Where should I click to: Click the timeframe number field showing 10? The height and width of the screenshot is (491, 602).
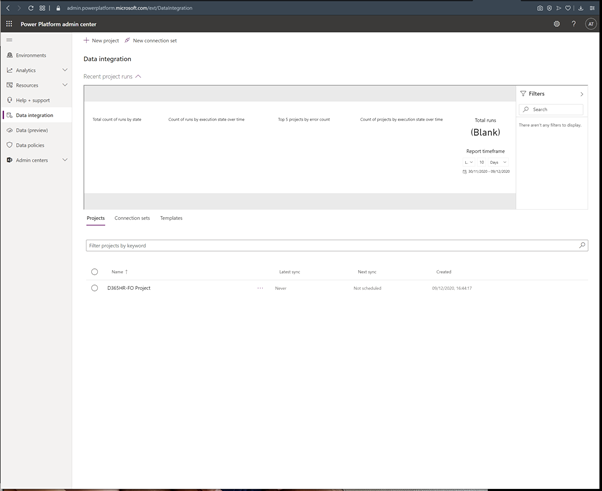pyautogui.click(x=481, y=162)
